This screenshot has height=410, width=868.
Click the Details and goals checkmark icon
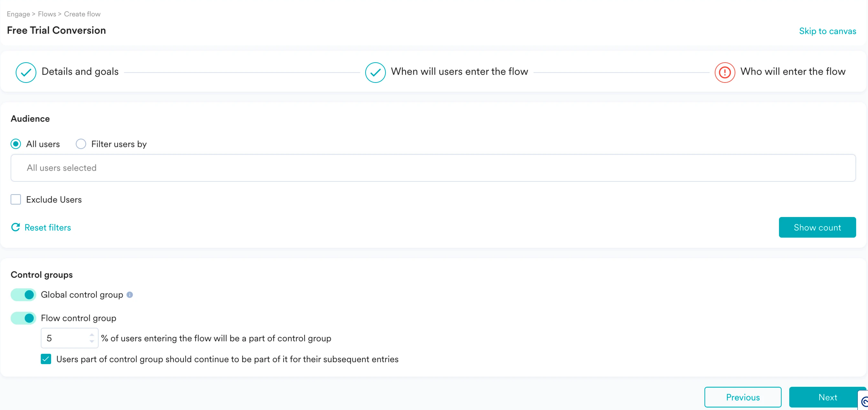pos(26,72)
